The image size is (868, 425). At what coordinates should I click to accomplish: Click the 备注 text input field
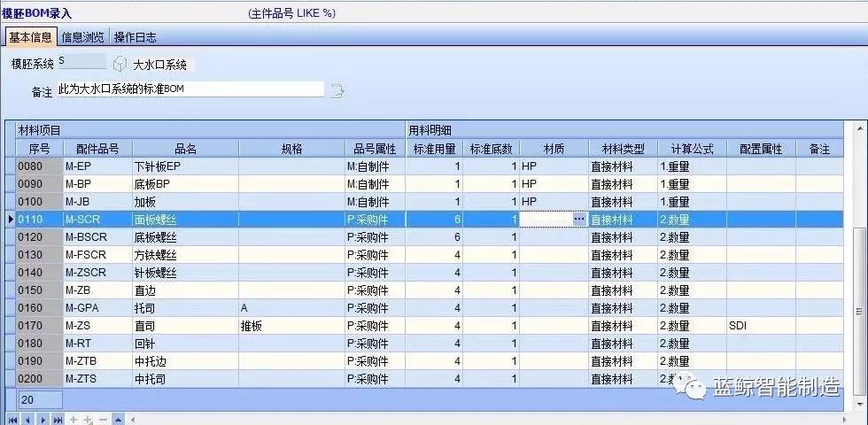click(x=190, y=89)
